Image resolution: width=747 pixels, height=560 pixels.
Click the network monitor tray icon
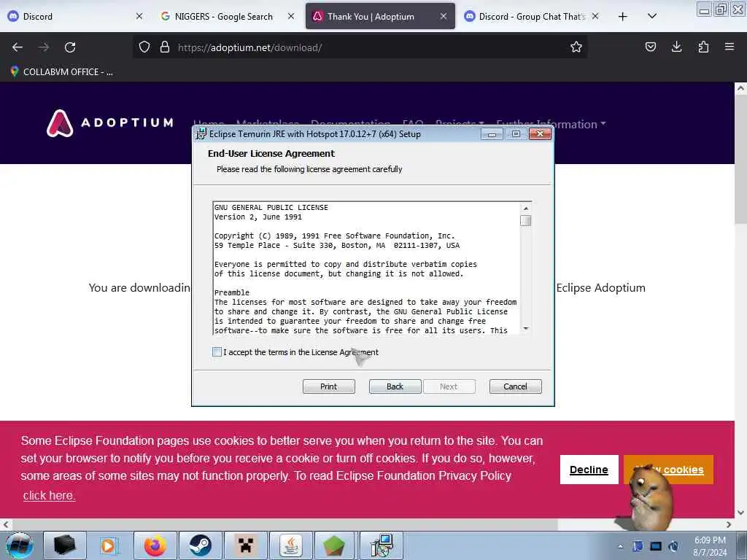[656, 546]
